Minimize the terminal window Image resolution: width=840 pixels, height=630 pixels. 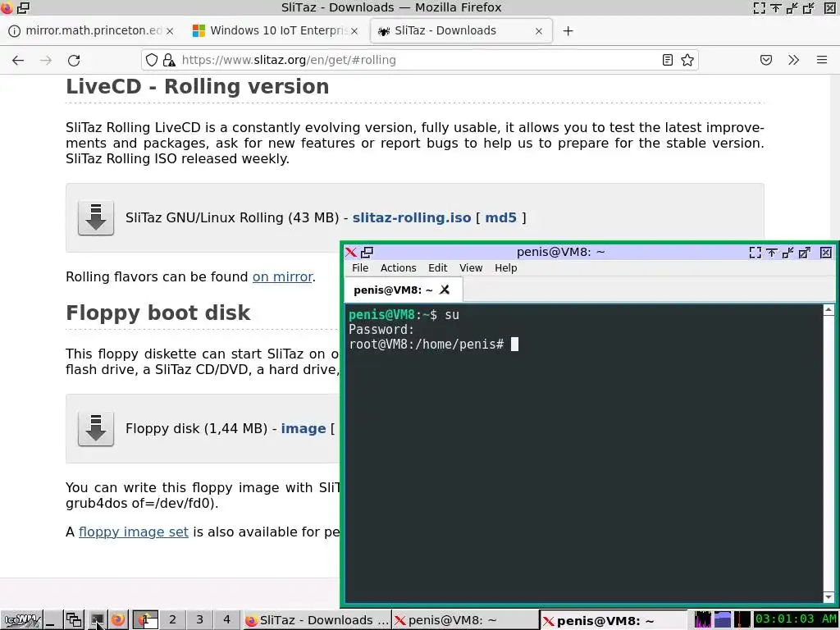(788, 253)
